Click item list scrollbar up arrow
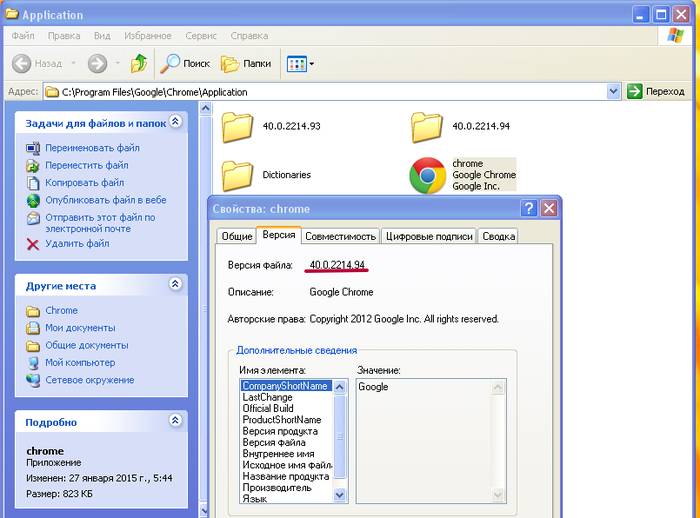 click(x=340, y=387)
